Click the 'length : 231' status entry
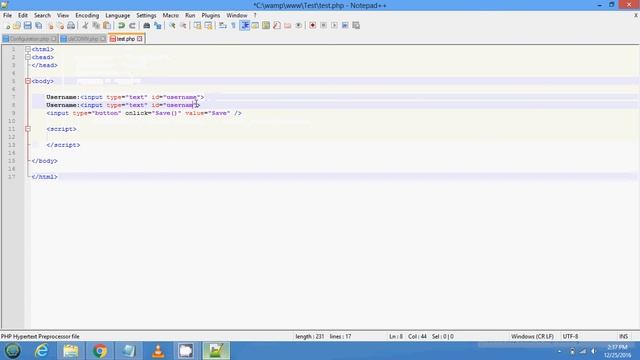Viewport: 640px width, 360px height. click(310, 337)
